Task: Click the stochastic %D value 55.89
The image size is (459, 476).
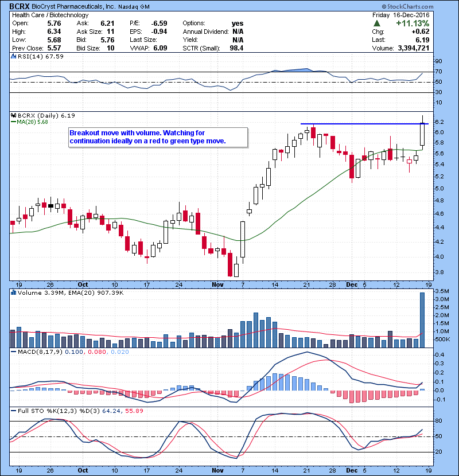Action: point(134,411)
